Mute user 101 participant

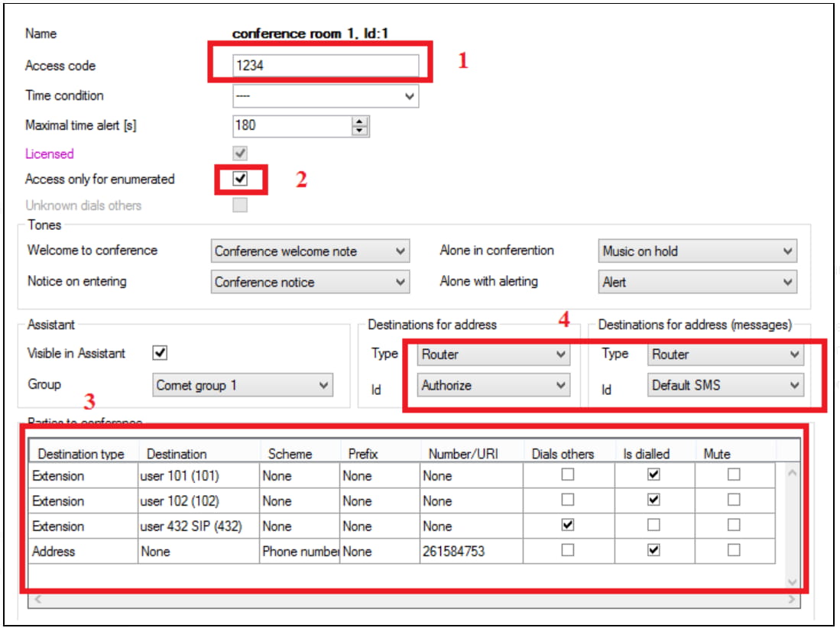(x=734, y=474)
